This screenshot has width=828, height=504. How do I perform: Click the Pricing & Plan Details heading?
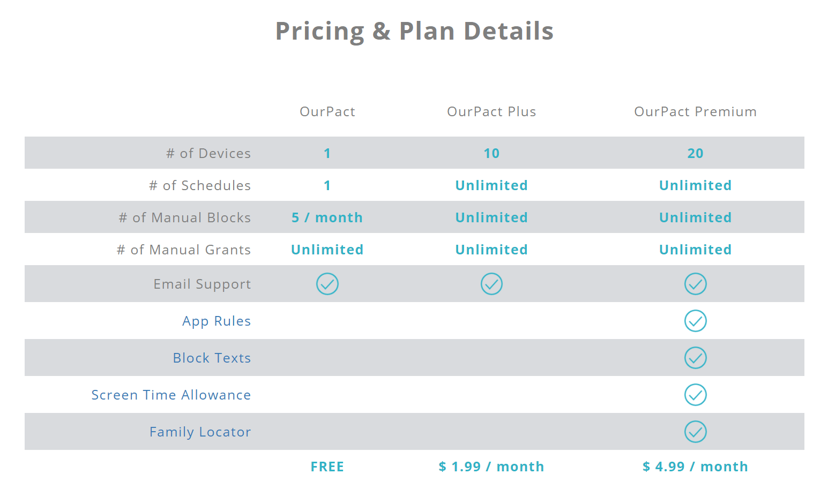click(x=414, y=31)
